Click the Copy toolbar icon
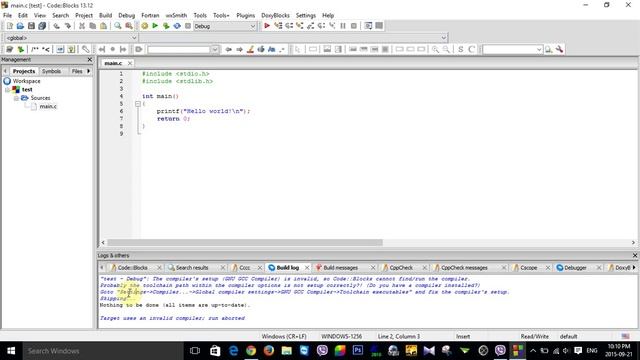The height and width of the screenshot is (360, 640). click(x=93, y=26)
